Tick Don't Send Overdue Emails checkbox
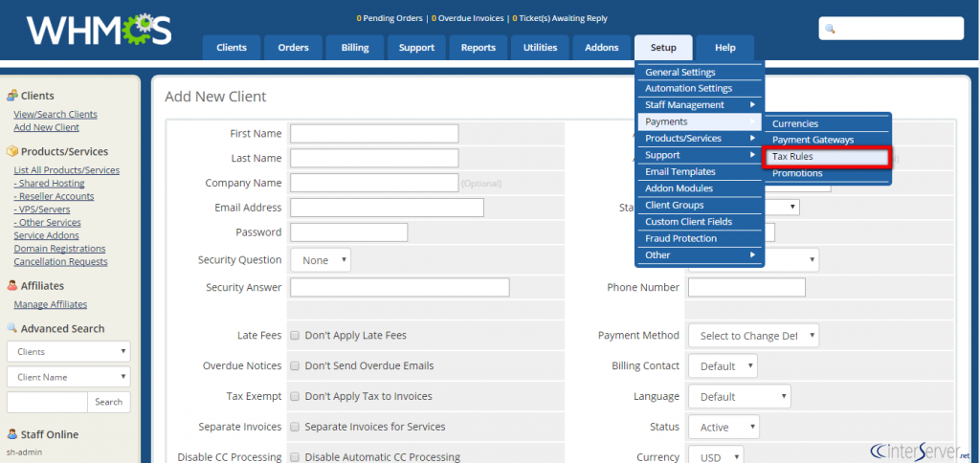980x463 pixels. coord(295,365)
